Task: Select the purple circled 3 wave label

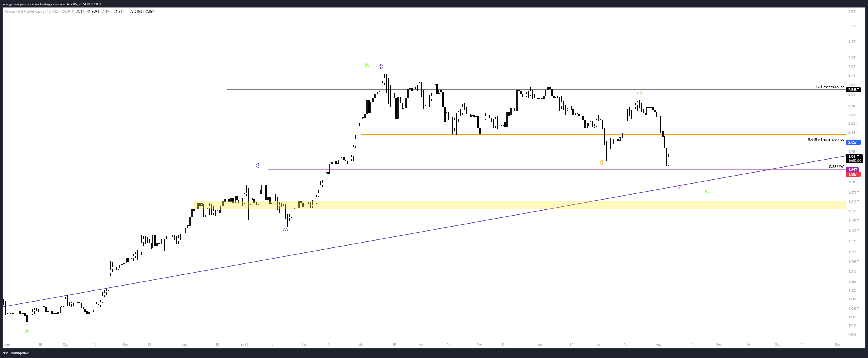Action: [380, 66]
